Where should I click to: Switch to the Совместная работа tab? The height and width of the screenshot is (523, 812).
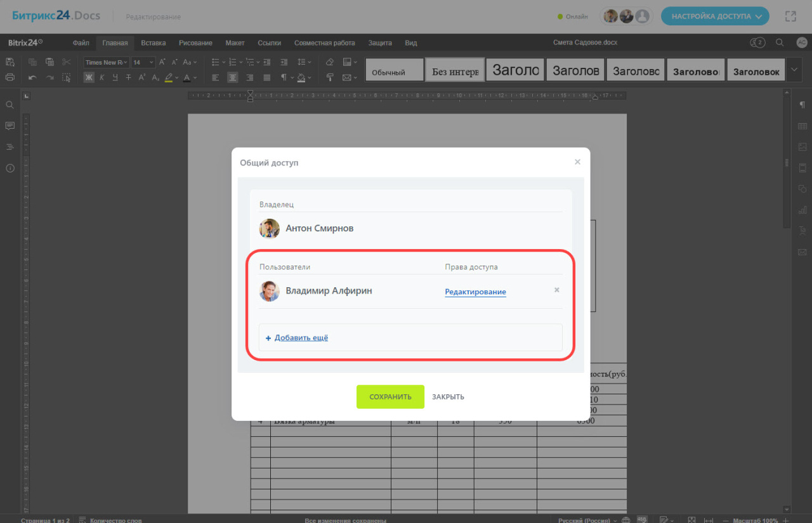(324, 42)
